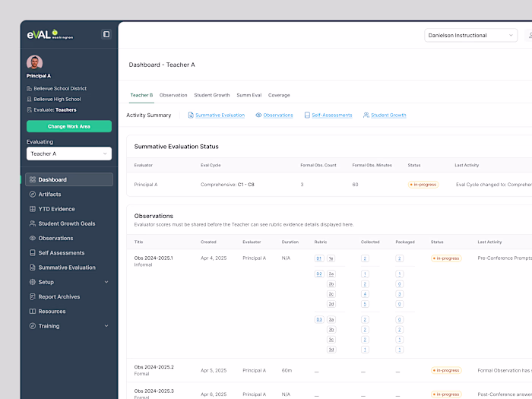This screenshot has width=532, height=399.
Task: Open collected count 4 for component 2c
Action: (365, 294)
